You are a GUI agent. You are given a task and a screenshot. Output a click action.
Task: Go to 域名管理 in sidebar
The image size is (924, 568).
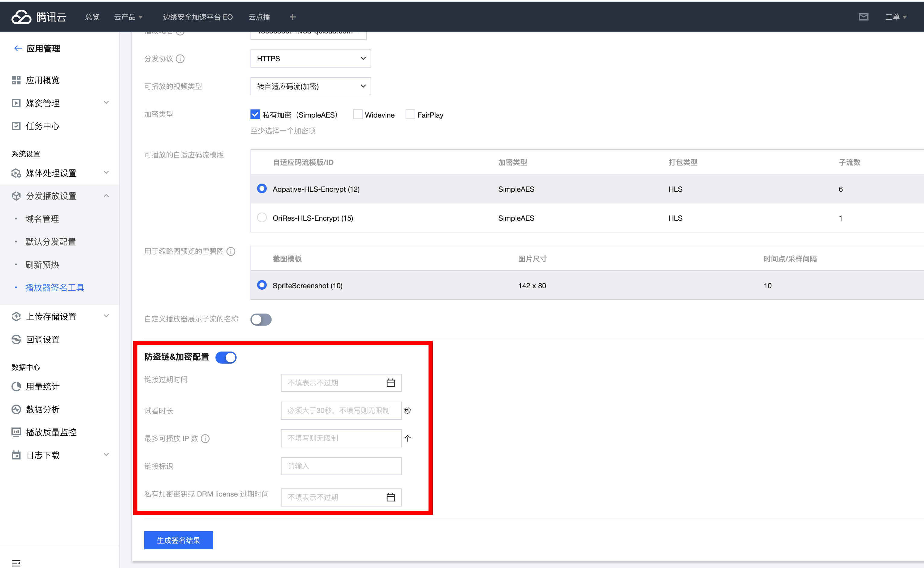(x=42, y=219)
